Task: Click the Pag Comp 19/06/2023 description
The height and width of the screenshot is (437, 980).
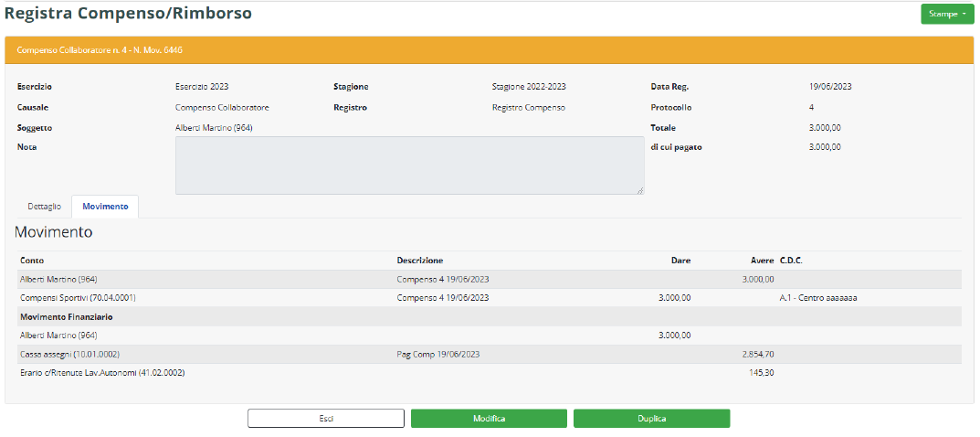Action: point(438,354)
